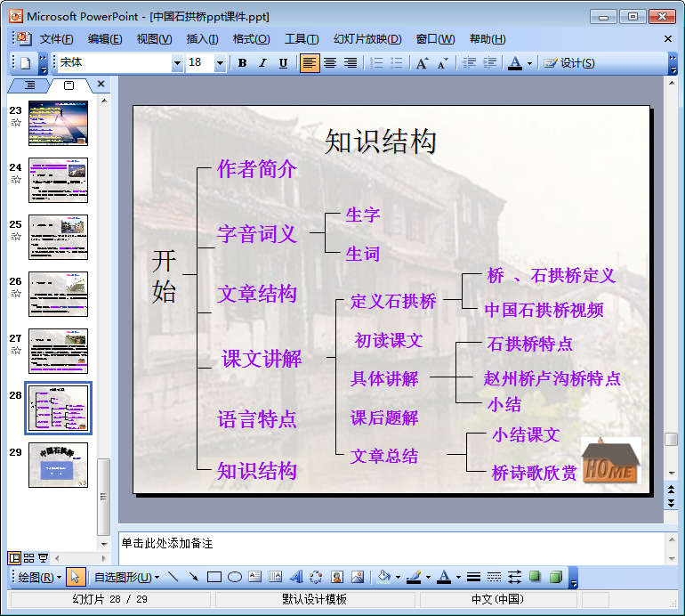This screenshot has height=616, width=685.
Task: Toggle Italic formatting
Action: click(262, 63)
